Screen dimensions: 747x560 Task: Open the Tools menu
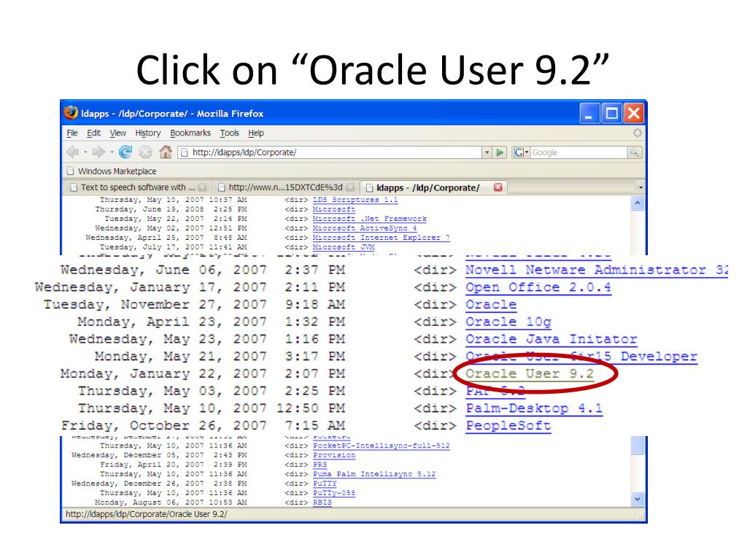[x=229, y=133]
